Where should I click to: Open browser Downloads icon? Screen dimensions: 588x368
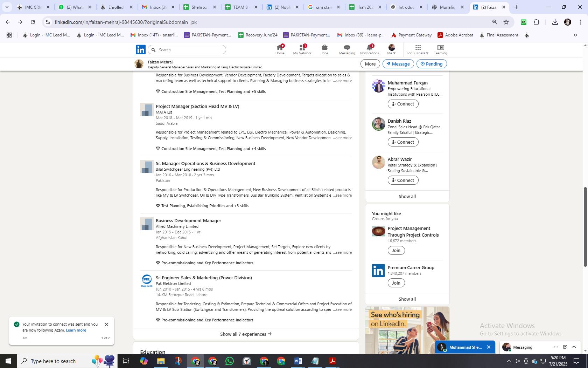coord(555,22)
